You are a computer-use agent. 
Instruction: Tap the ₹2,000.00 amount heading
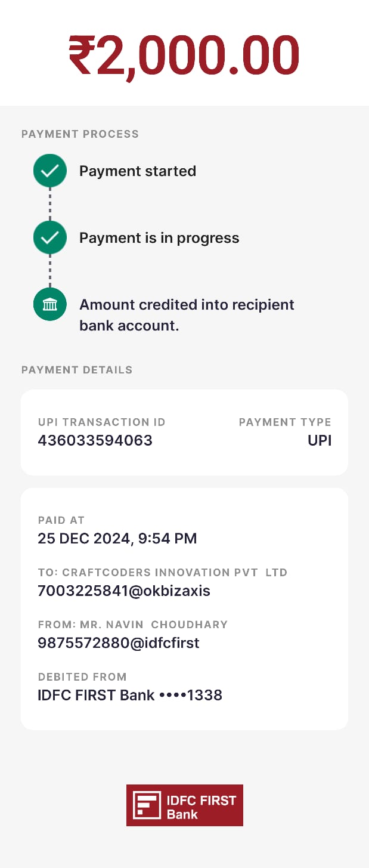click(184, 55)
